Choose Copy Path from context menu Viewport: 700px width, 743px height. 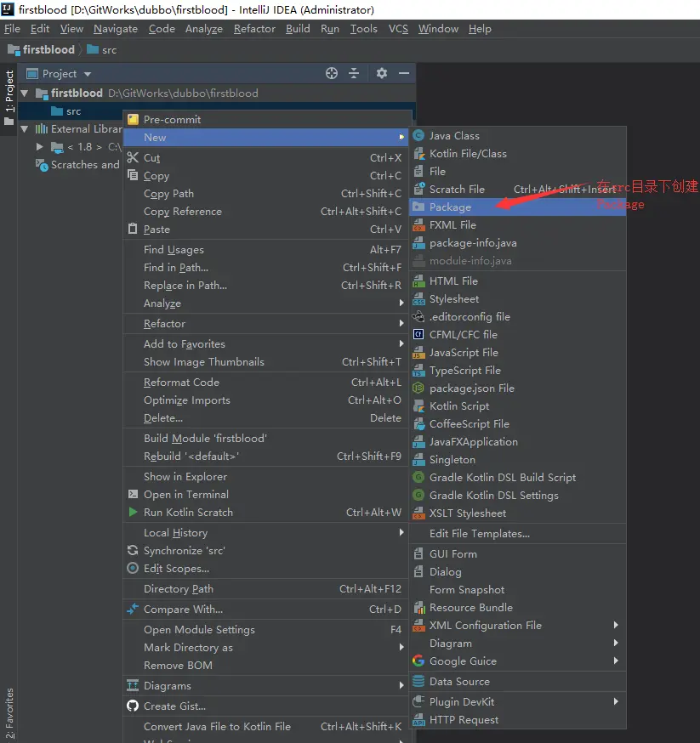point(266,194)
